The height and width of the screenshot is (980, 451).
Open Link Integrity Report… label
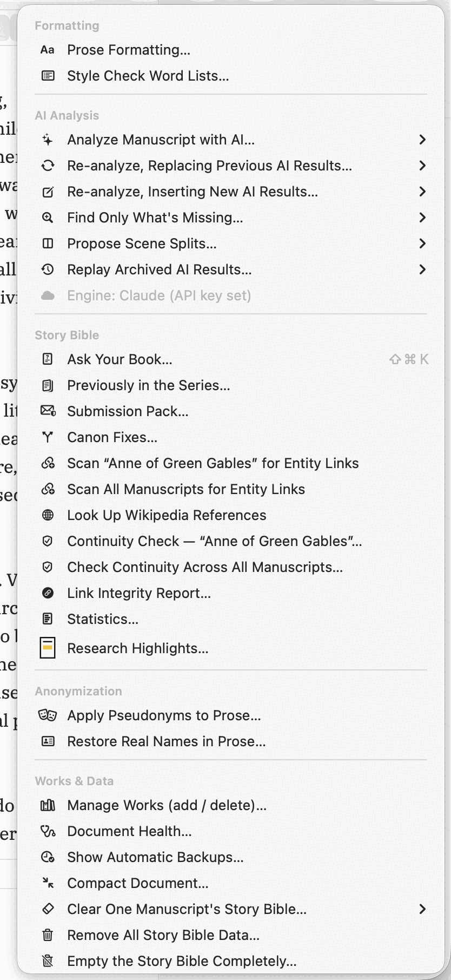tap(139, 593)
